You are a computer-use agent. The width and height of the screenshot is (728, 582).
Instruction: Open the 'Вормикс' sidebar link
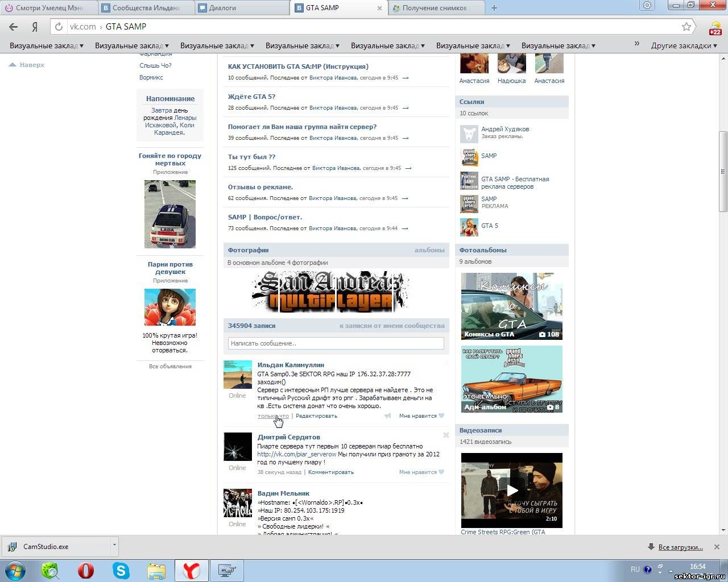coord(151,77)
